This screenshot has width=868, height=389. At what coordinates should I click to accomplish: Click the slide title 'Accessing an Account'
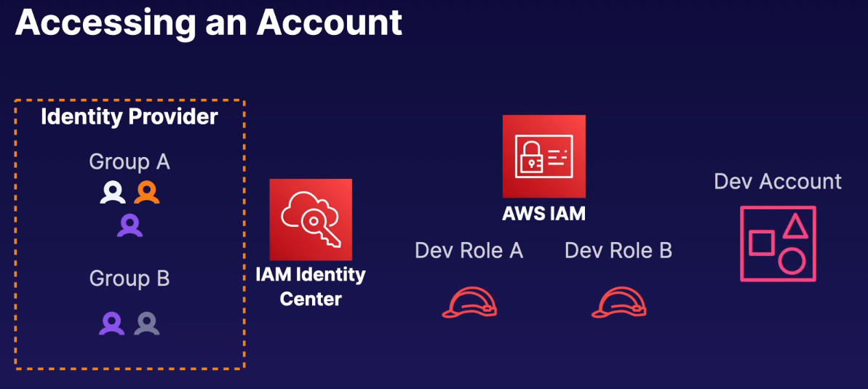[209, 22]
